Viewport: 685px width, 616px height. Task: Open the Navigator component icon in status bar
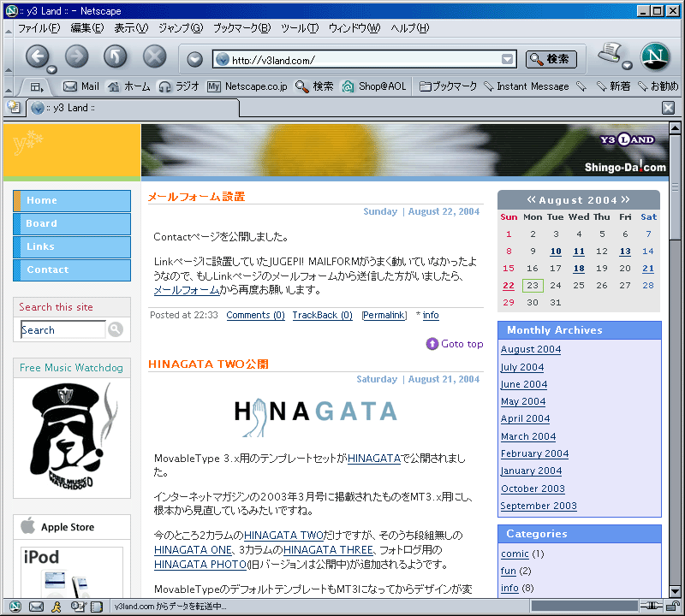click(x=15, y=607)
